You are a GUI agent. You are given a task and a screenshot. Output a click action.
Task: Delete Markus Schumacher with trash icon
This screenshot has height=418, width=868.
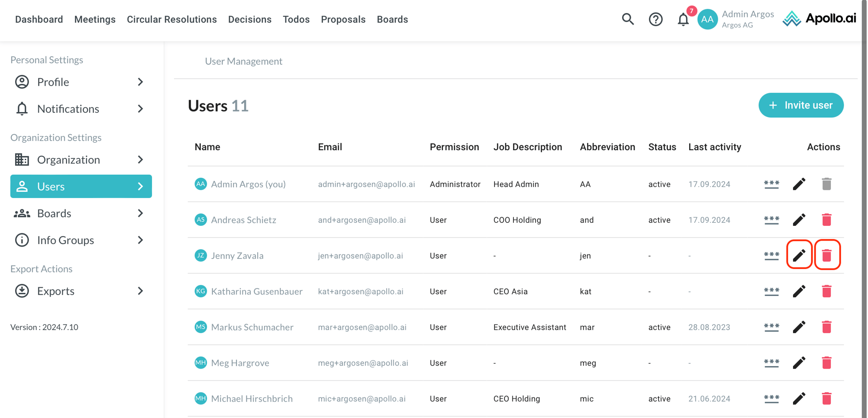click(826, 327)
